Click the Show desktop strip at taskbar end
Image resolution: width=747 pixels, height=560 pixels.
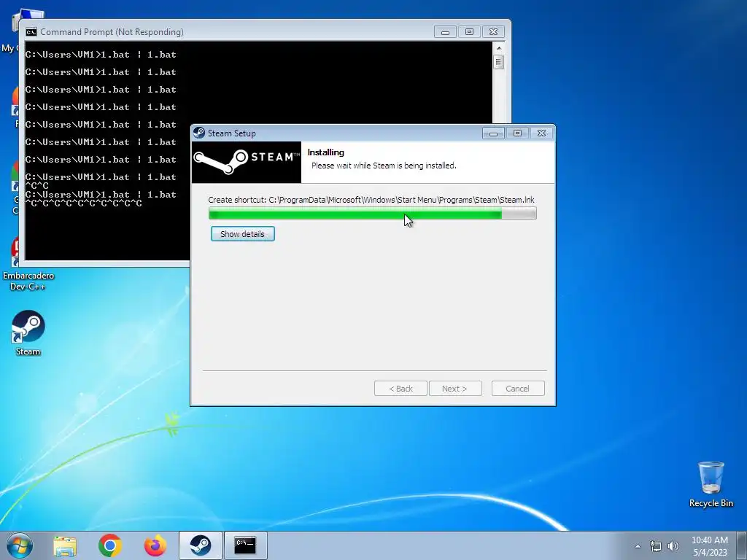point(742,545)
